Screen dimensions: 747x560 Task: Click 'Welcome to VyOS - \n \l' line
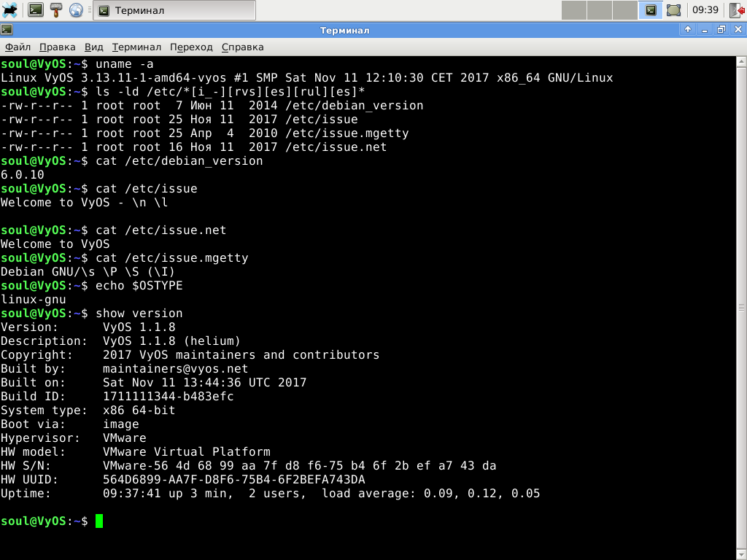coord(85,203)
